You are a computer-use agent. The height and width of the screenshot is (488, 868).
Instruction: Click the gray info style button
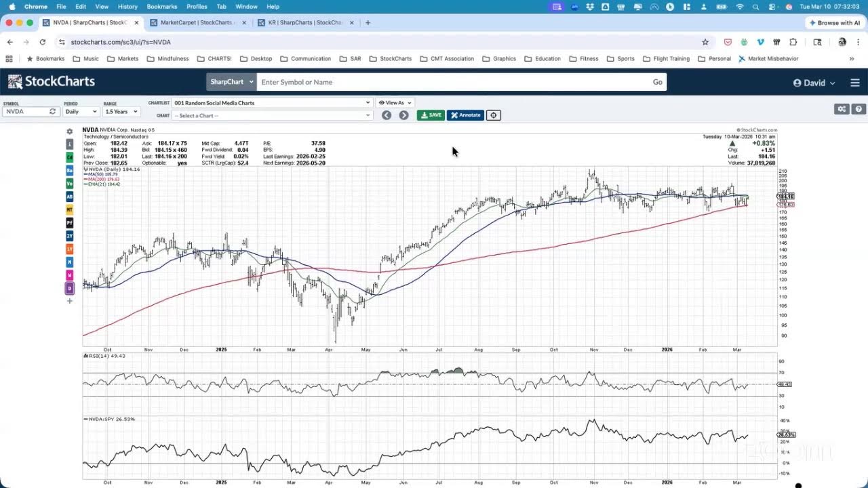[69, 144]
